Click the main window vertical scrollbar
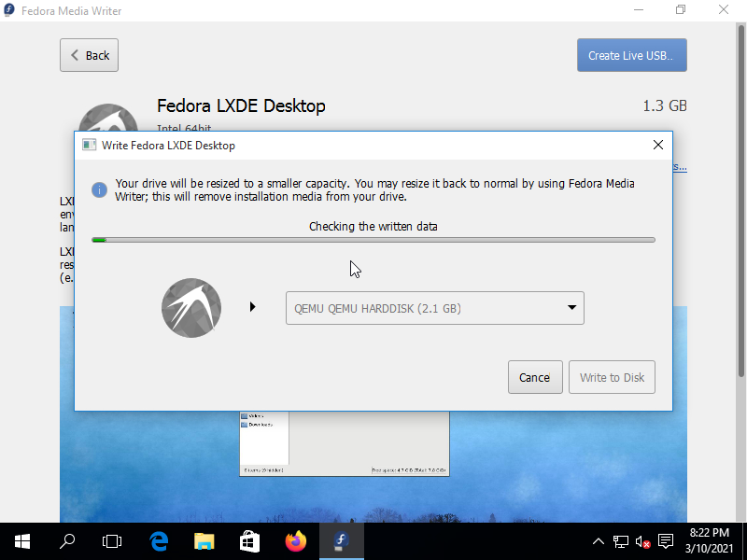 click(x=740, y=200)
